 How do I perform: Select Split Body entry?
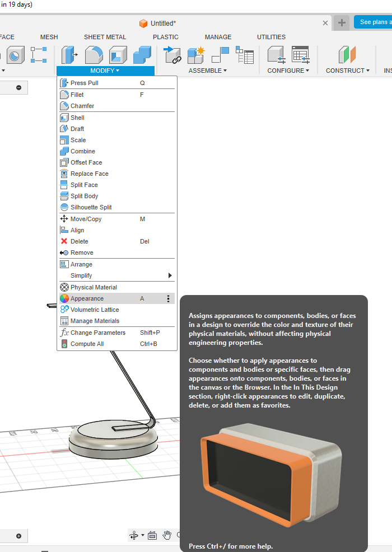pos(116,197)
